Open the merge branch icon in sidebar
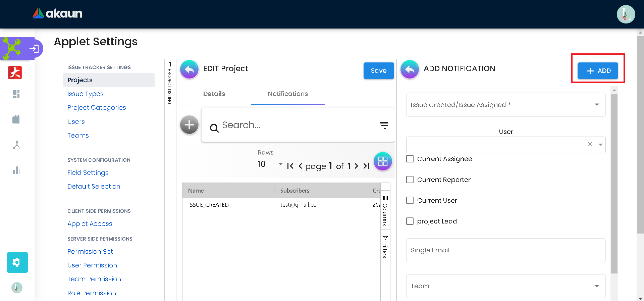The height and width of the screenshot is (301, 644). (x=16, y=145)
